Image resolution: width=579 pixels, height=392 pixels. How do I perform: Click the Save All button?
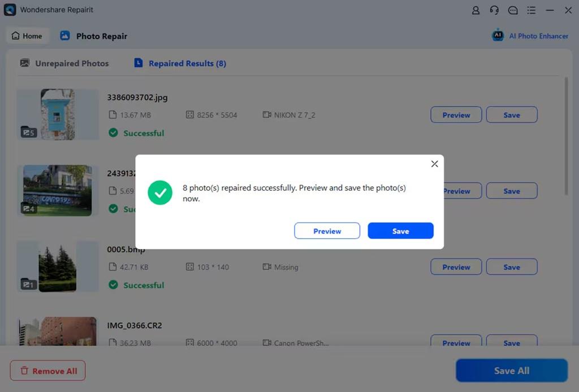511,371
